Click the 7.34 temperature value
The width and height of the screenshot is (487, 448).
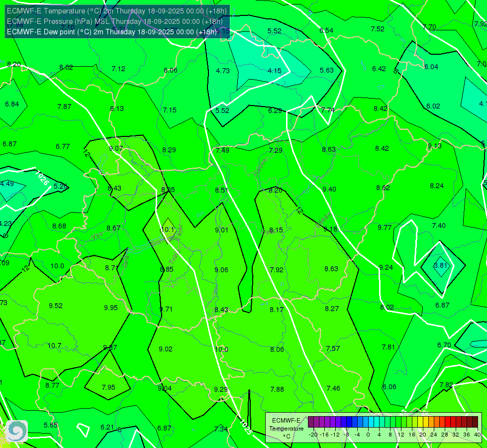pyautogui.click(x=221, y=429)
